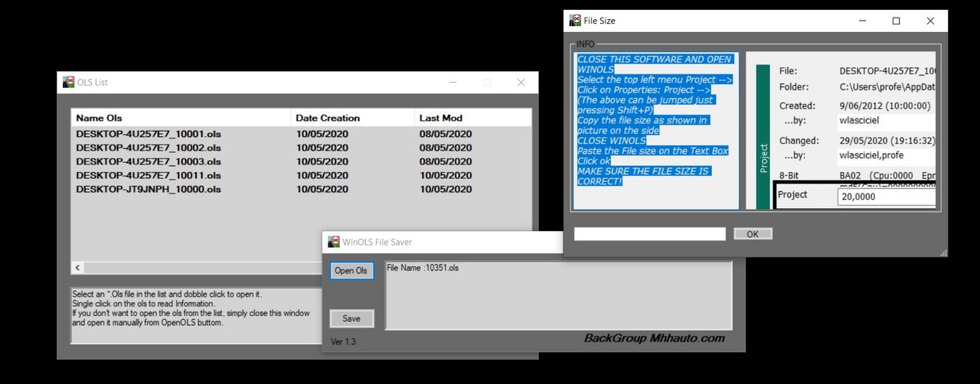Focus the file size text box
The image size is (980, 384).
(650, 234)
